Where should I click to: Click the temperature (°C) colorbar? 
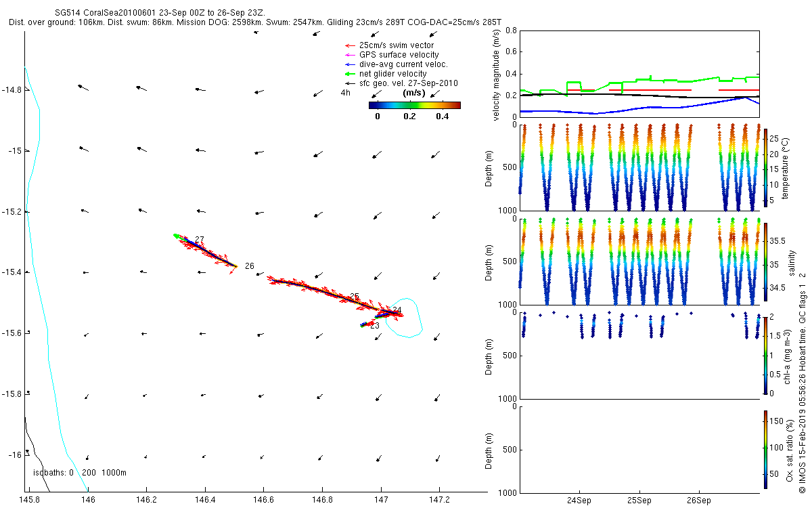click(765, 167)
